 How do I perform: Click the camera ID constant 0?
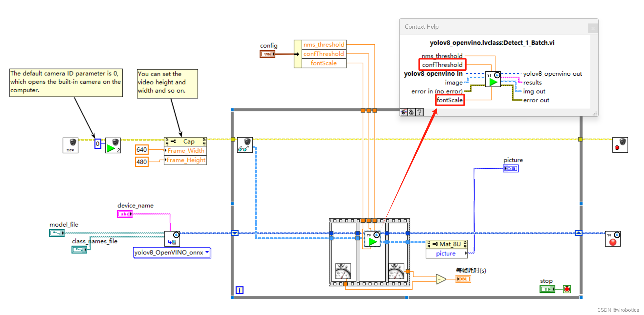pyautogui.click(x=98, y=144)
